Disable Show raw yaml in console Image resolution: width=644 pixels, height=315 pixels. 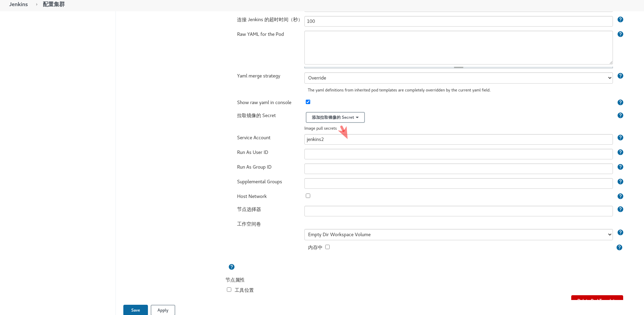(308, 102)
